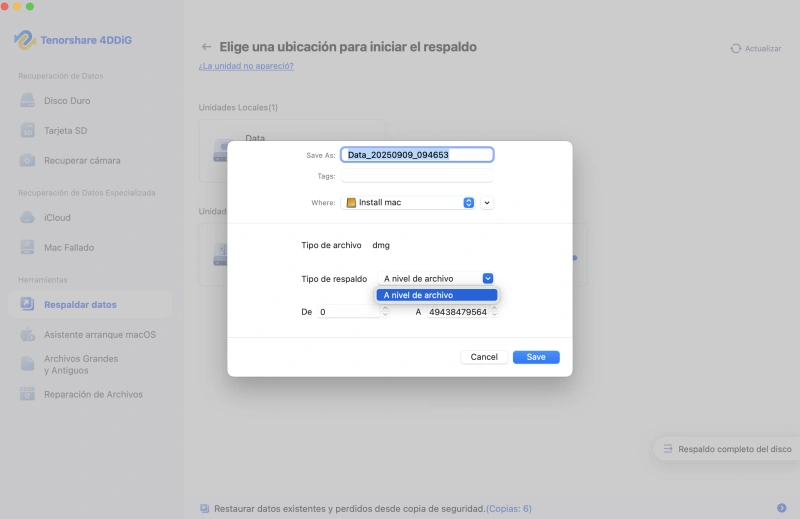Open Asistente arranque macOS in sidebar
The width and height of the screenshot is (800, 519).
pos(90,335)
